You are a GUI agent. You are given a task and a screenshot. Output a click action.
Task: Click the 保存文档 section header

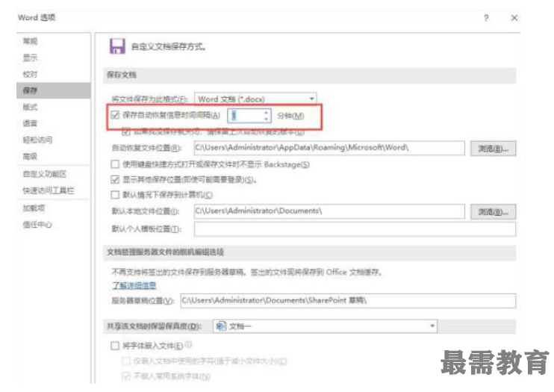point(121,75)
